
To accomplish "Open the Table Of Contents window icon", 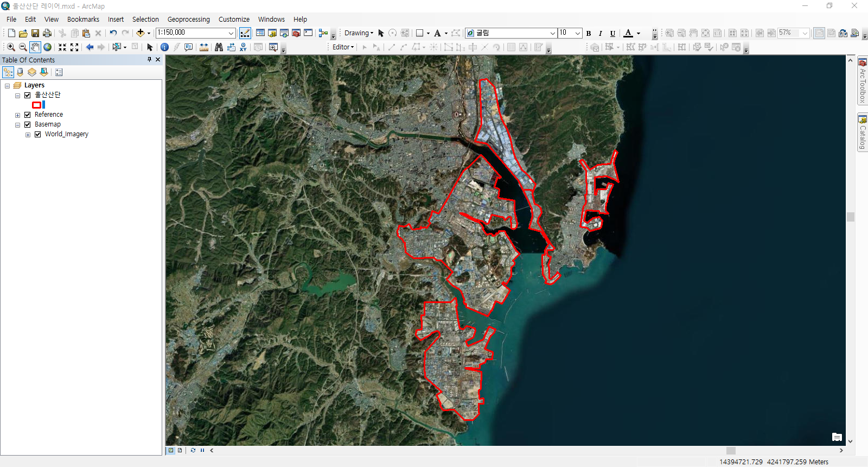I will point(260,33).
